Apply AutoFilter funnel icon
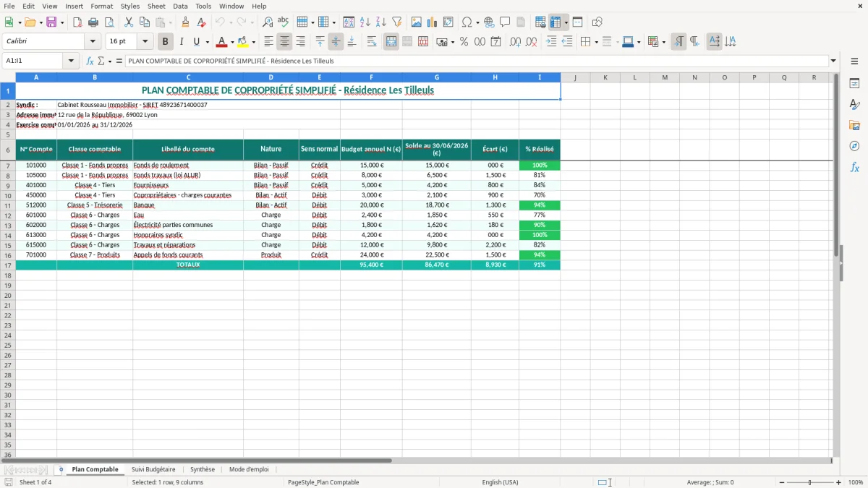 click(396, 22)
